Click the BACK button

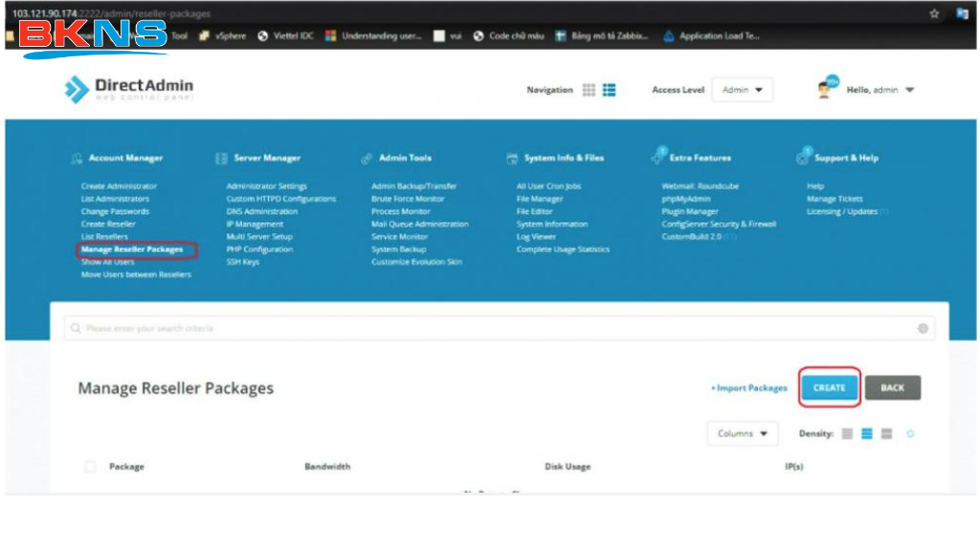891,387
